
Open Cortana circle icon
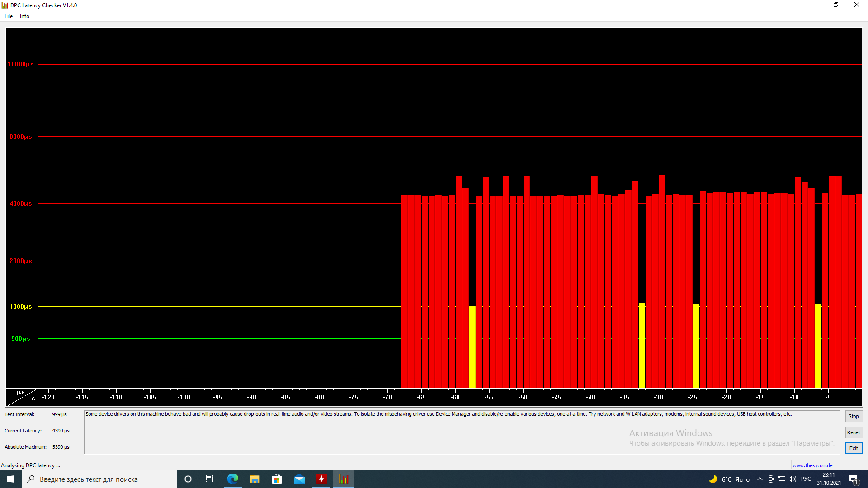(188, 479)
